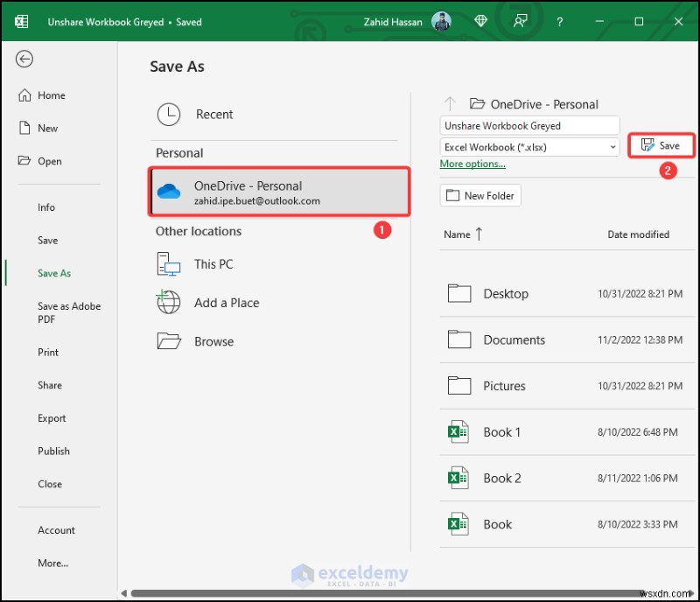Click the Date modified column header

[639, 234]
